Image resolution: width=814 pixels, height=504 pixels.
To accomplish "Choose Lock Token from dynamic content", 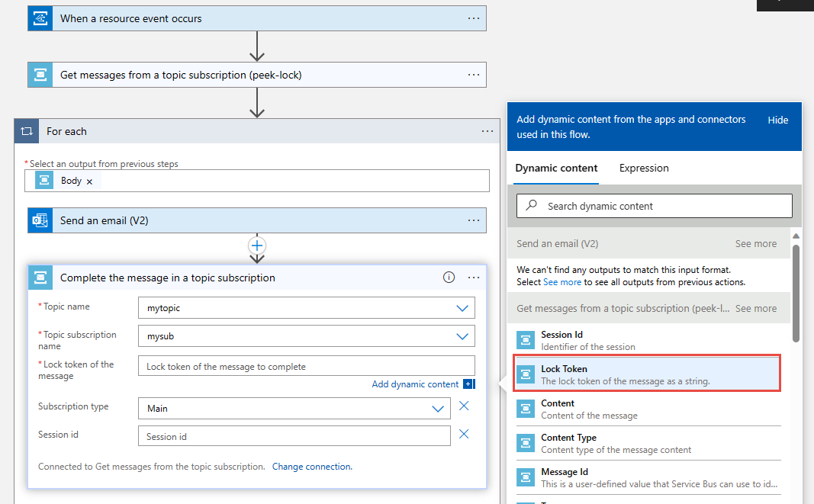I will [647, 374].
